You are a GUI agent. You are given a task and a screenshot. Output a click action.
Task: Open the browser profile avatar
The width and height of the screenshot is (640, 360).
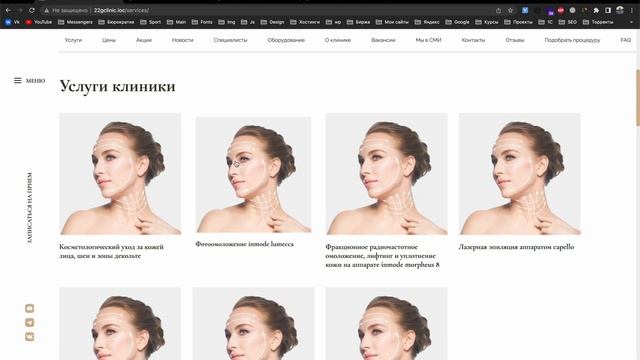620,10
